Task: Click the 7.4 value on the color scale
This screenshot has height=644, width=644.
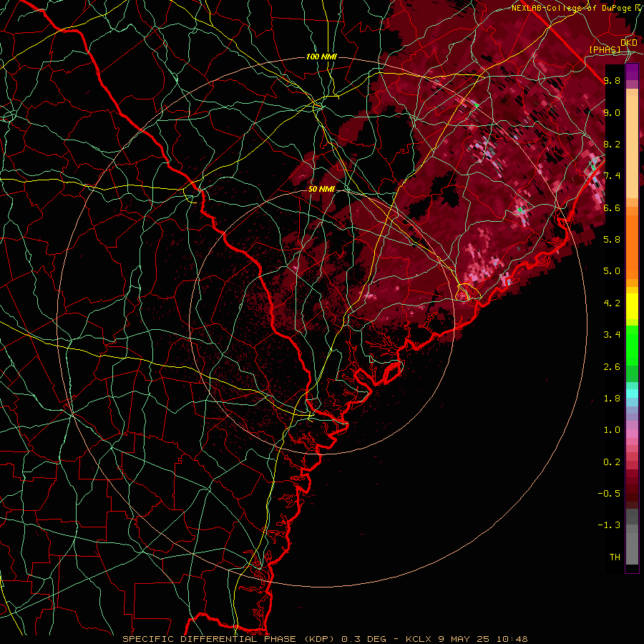Action: pyautogui.click(x=612, y=176)
